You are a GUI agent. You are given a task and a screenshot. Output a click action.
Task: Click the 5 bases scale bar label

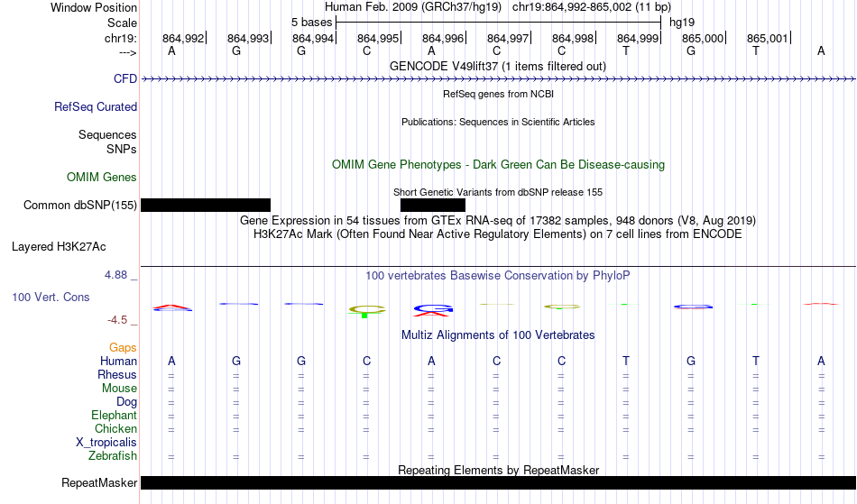point(311,23)
